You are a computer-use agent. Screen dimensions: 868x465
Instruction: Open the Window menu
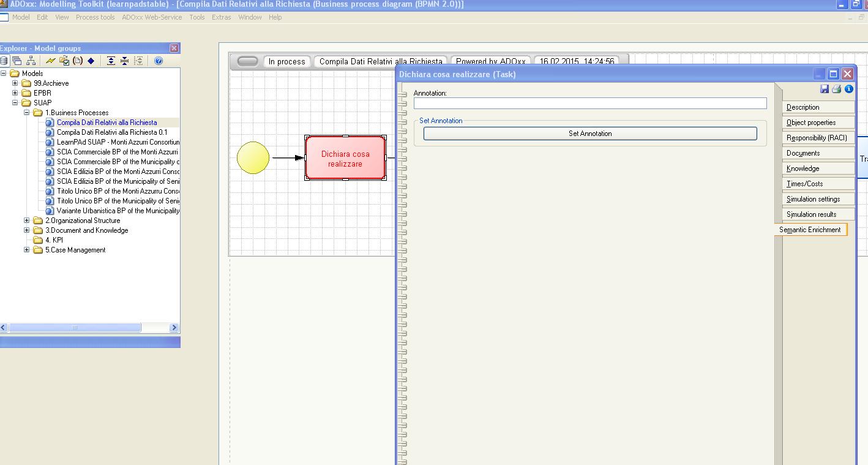250,17
